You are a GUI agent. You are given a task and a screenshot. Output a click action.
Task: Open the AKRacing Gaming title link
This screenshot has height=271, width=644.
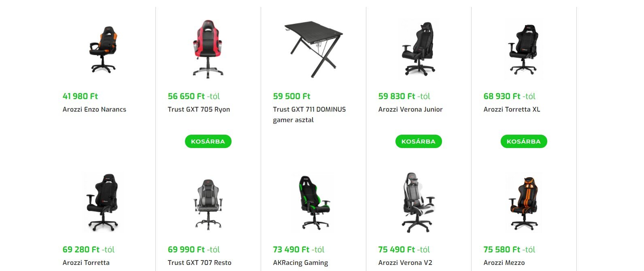tap(300, 263)
